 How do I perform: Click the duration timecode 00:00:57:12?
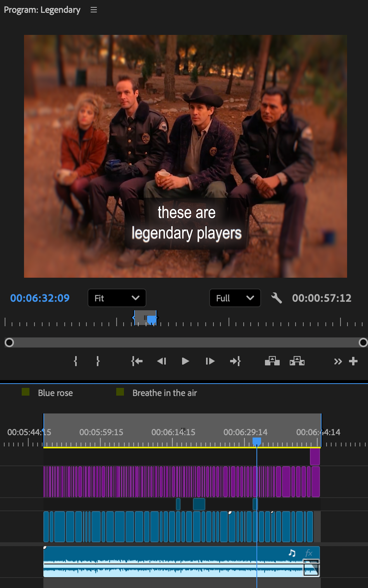tap(322, 298)
